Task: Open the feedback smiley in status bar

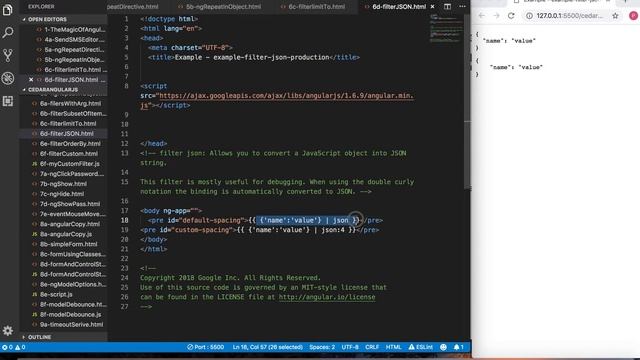Action: click(x=443, y=347)
